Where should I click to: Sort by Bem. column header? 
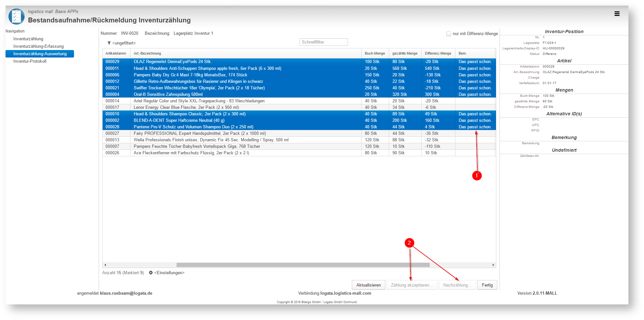click(475, 53)
